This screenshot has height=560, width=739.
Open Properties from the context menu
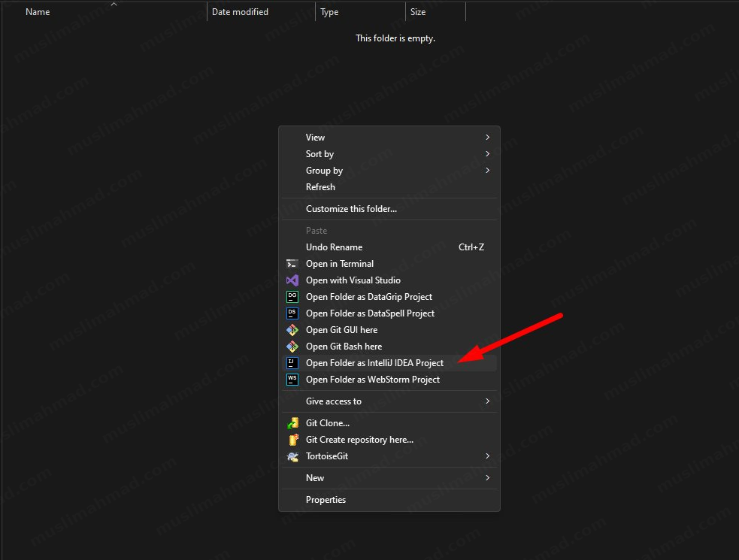pyautogui.click(x=326, y=500)
